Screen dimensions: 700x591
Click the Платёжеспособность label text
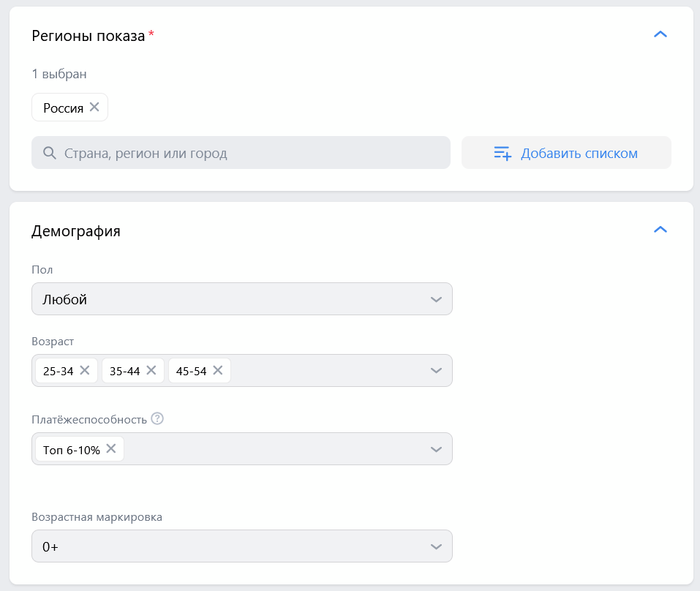pyautogui.click(x=89, y=420)
